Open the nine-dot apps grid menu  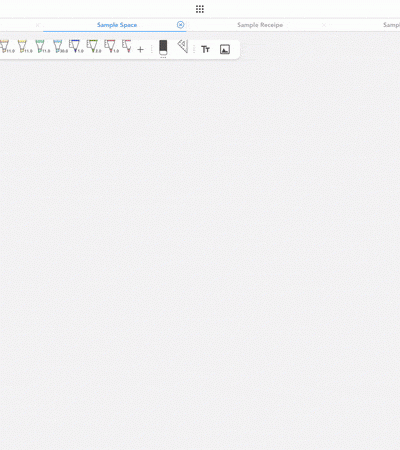200,9
